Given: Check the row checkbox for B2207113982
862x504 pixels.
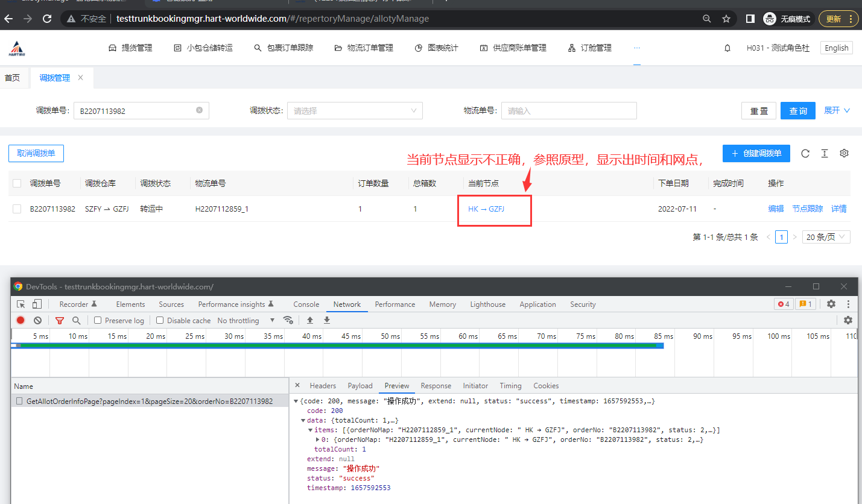Looking at the screenshot, I should (17, 209).
